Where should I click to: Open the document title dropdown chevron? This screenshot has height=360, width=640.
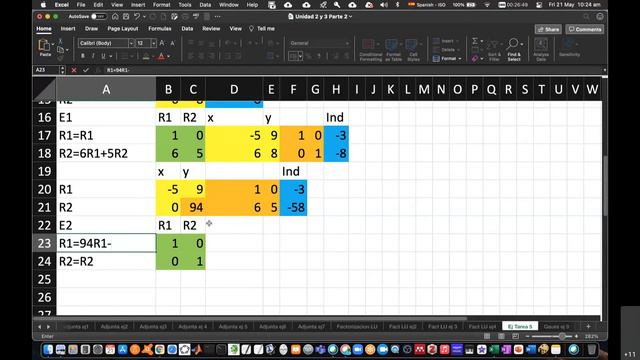[x=350, y=17]
